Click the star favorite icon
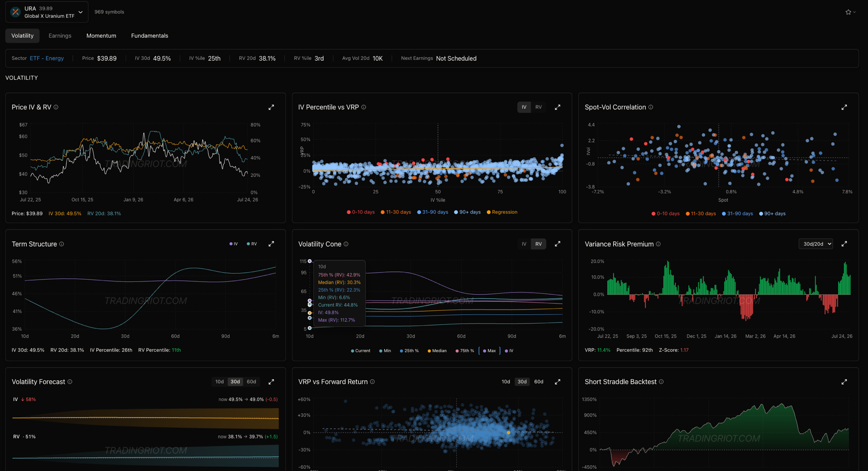 (x=848, y=12)
